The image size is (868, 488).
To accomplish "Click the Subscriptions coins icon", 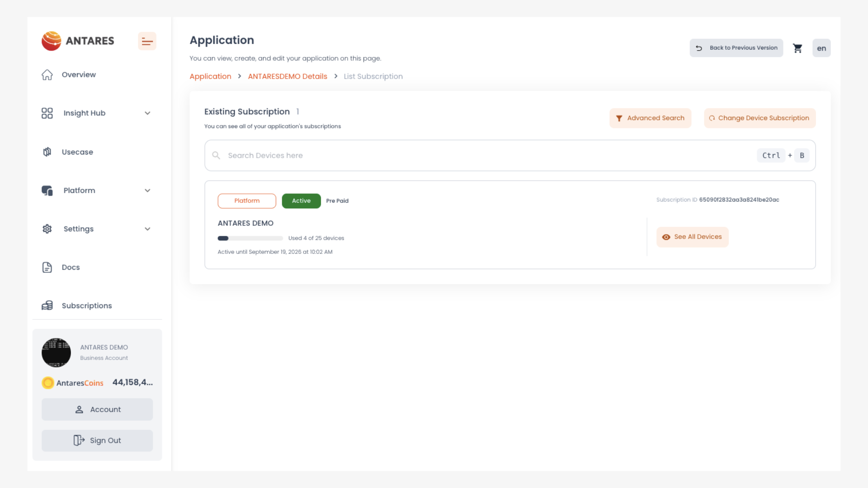I will click(x=47, y=305).
